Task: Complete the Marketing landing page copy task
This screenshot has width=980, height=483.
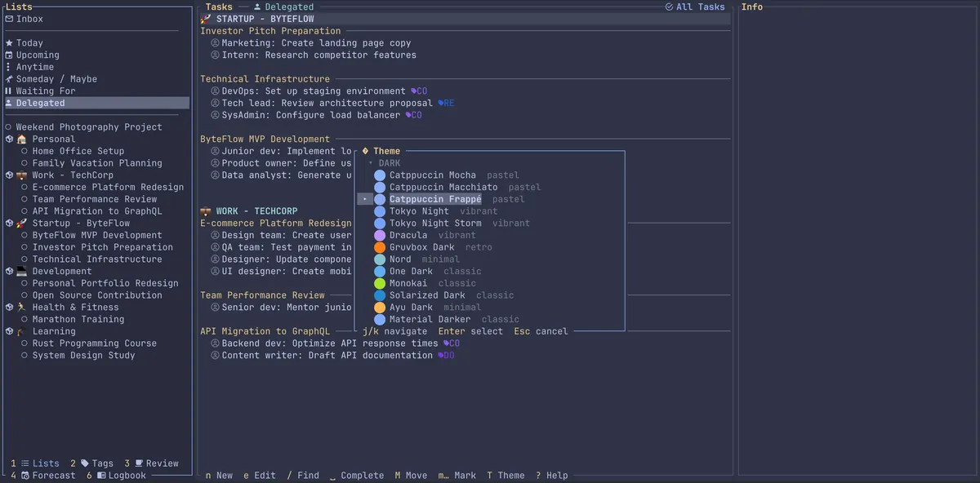Action: coord(216,43)
